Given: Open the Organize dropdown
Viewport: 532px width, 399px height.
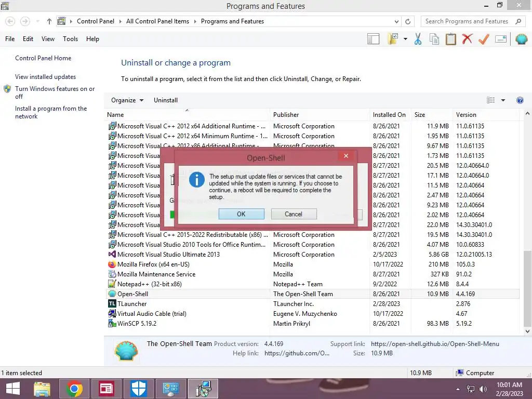Looking at the screenshot, I should [127, 100].
